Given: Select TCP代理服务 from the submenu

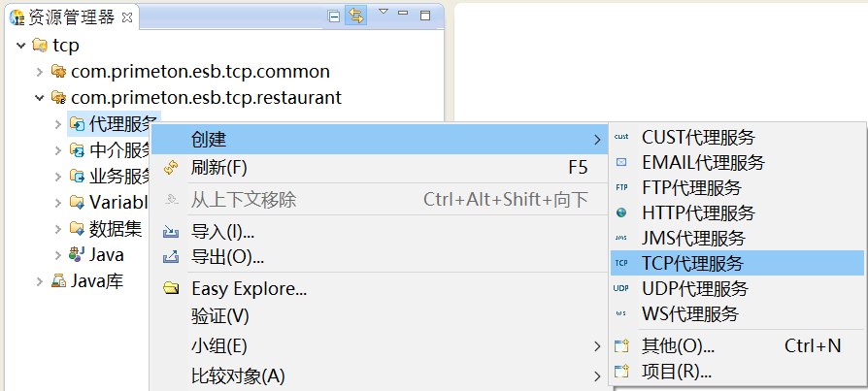Looking at the screenshot, I should 692,263.
